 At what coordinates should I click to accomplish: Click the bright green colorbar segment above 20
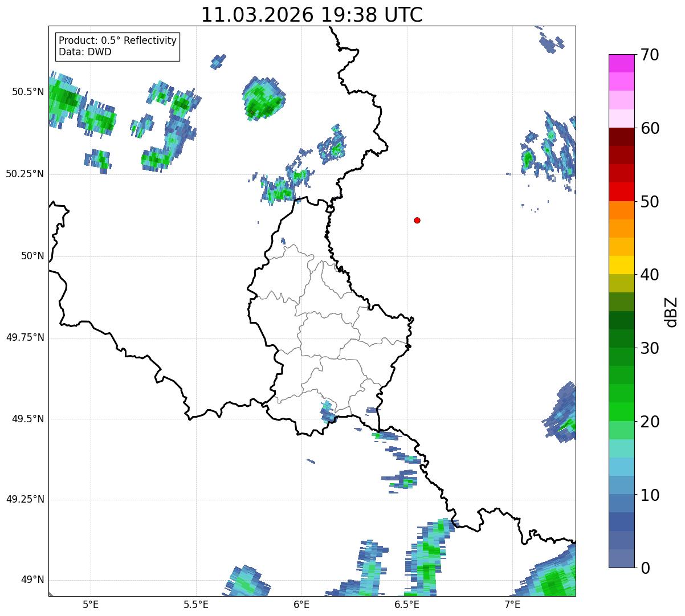621,411
